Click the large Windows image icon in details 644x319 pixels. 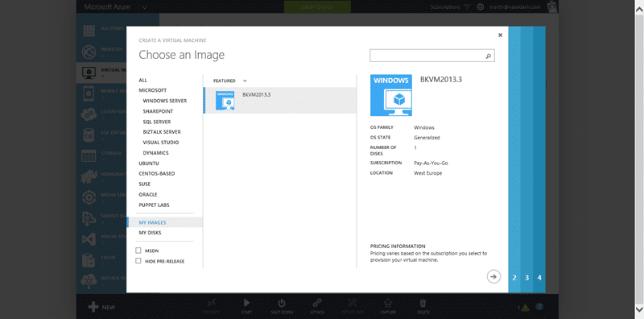tap(391, 95)
